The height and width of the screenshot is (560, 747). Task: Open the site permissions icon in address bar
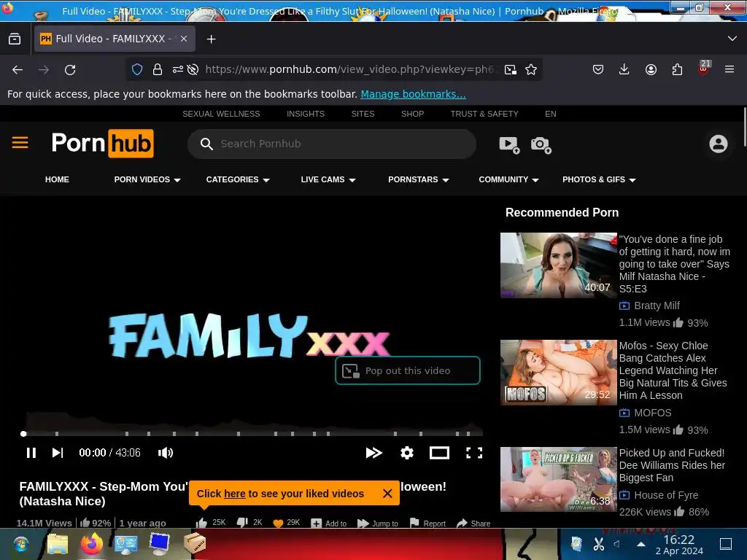(178, 69)
